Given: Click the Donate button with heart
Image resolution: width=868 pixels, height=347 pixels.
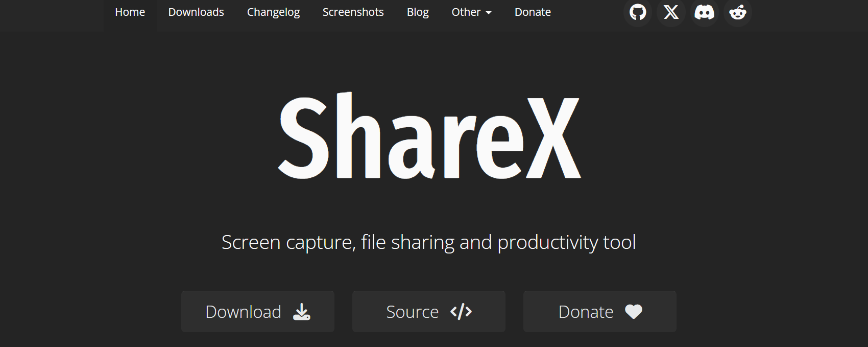Looking at the screenshot, I should [x=600, y=312].
